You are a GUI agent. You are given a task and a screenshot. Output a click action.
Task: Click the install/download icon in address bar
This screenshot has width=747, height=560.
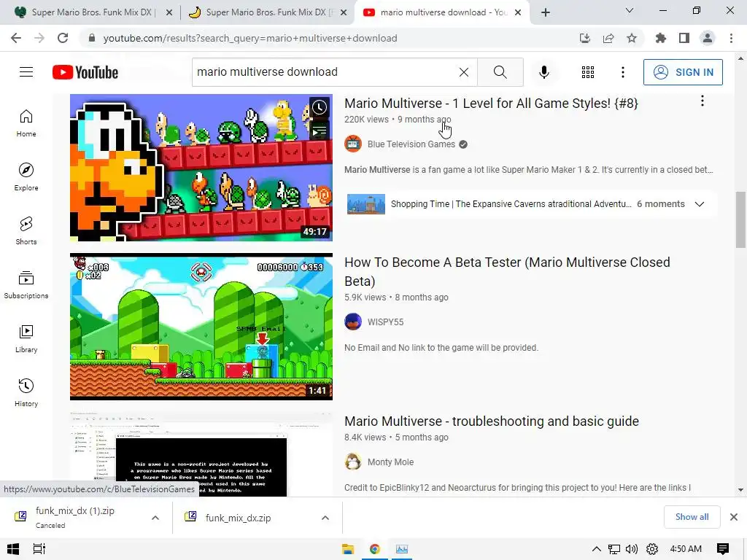pos(585,38)
